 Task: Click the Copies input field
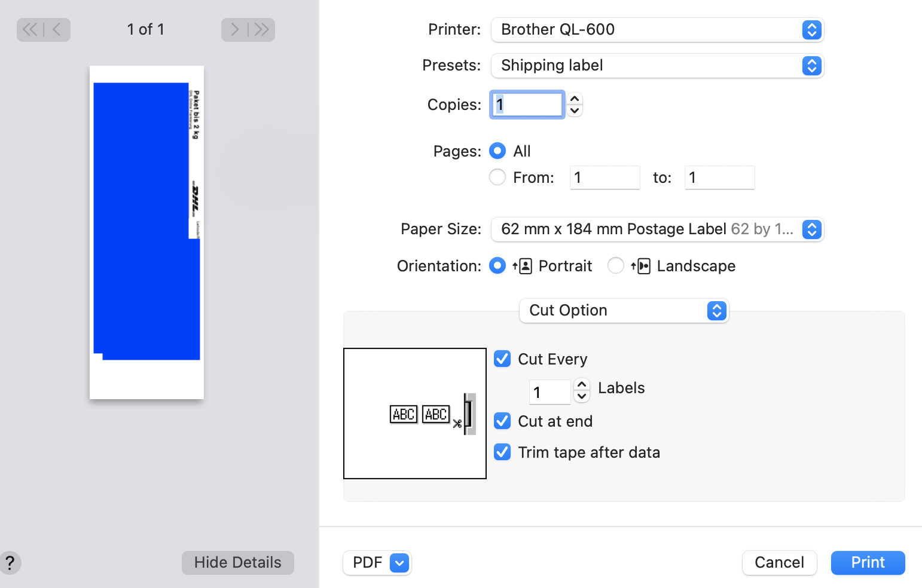click(527, 105)
